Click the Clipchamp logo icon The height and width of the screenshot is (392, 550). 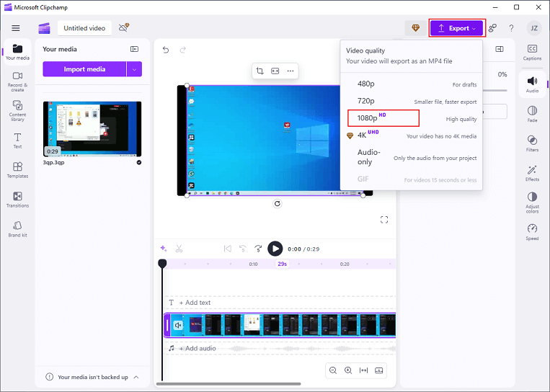click(x=44, y=28)
